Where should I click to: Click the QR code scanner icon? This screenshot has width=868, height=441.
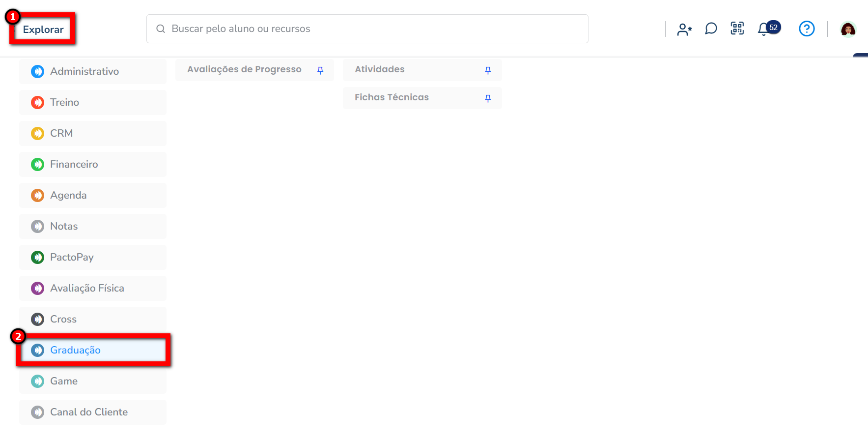click(737, 29)
